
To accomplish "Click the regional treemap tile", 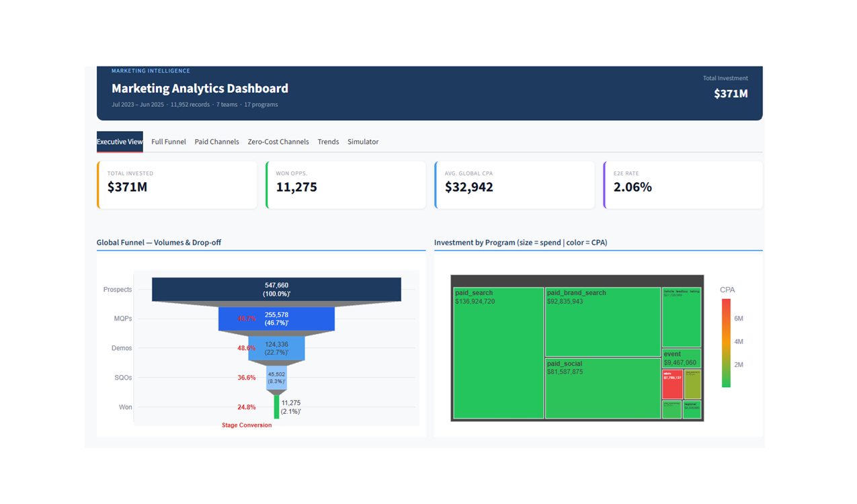I will pos(692,410).
